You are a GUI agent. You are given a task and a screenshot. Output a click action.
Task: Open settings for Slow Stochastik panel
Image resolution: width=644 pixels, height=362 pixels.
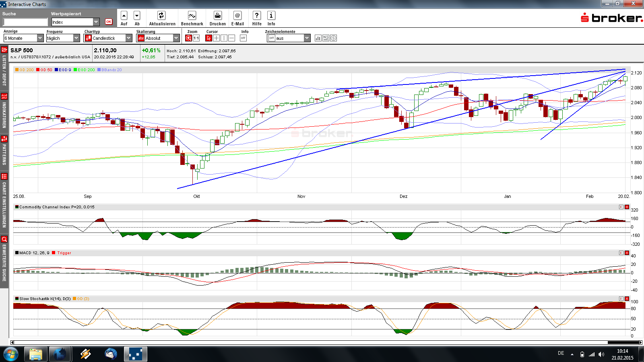[x=621, y=299]
